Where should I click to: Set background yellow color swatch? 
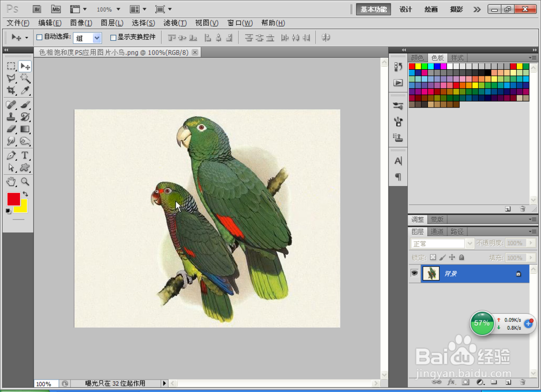pos(23,208)
